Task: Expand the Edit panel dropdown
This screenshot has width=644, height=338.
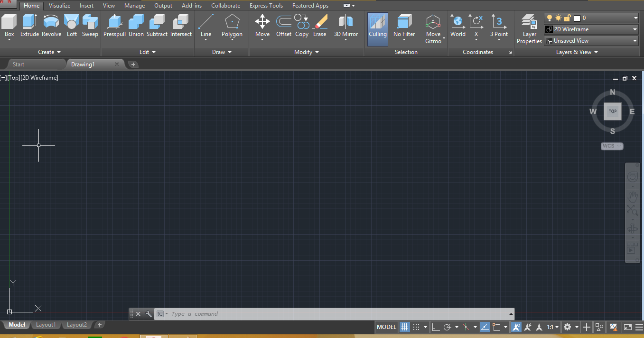Action: (x=148, y=52)
